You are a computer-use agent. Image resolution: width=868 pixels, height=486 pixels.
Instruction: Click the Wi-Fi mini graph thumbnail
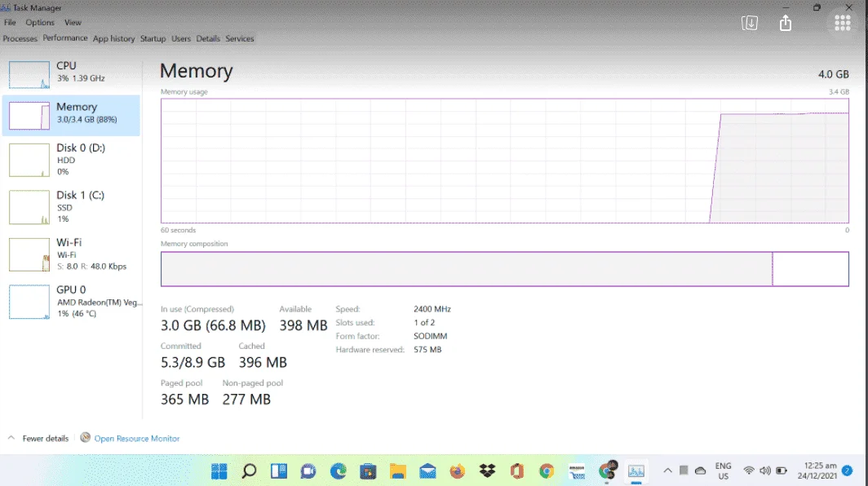click(29, 254)
